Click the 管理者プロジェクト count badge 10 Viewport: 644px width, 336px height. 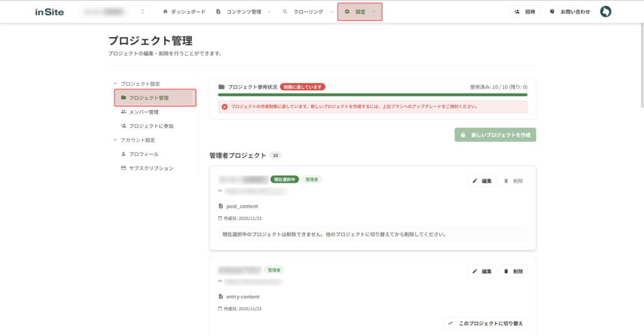point(275,156)
